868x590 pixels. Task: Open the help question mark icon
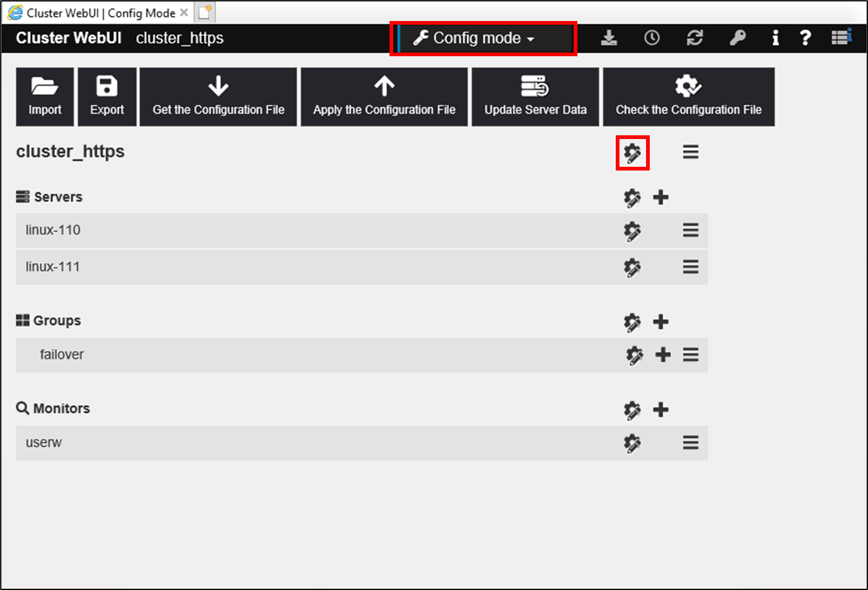pyautogui.click(x=805, y=38)
